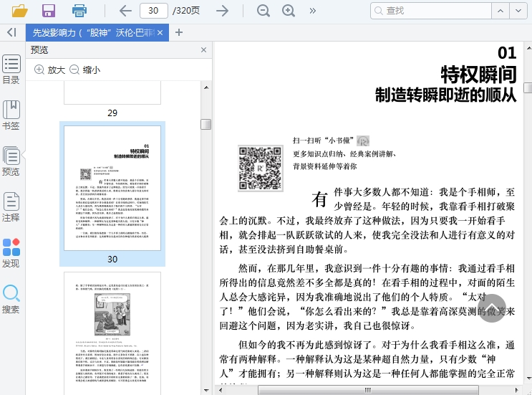
Task: Open the 发现 discover panel
Action: click(11, 253)
